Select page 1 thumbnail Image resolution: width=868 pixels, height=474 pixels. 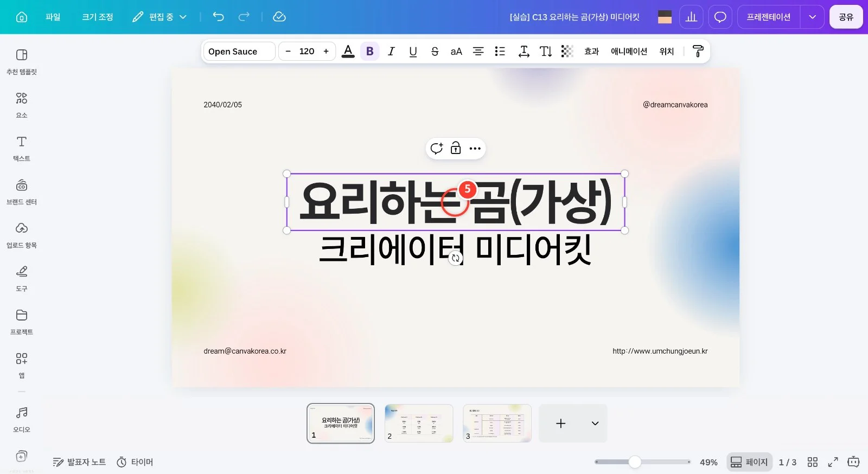341,424
